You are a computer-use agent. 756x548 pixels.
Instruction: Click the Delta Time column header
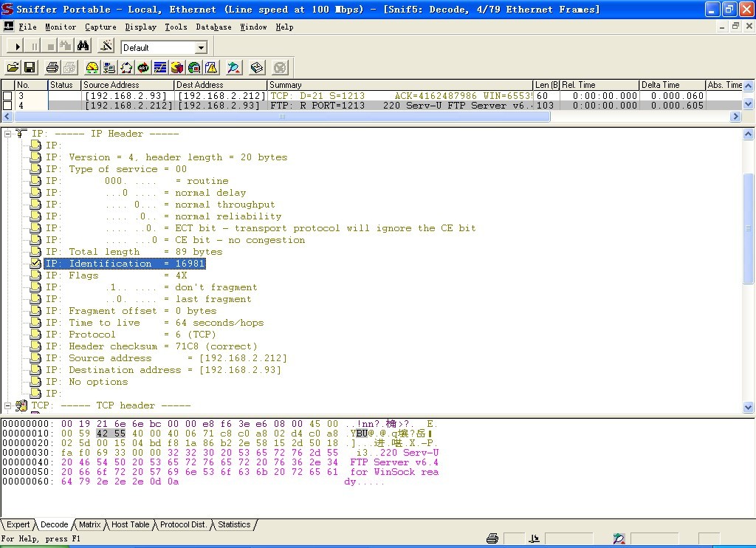(672, 85)
